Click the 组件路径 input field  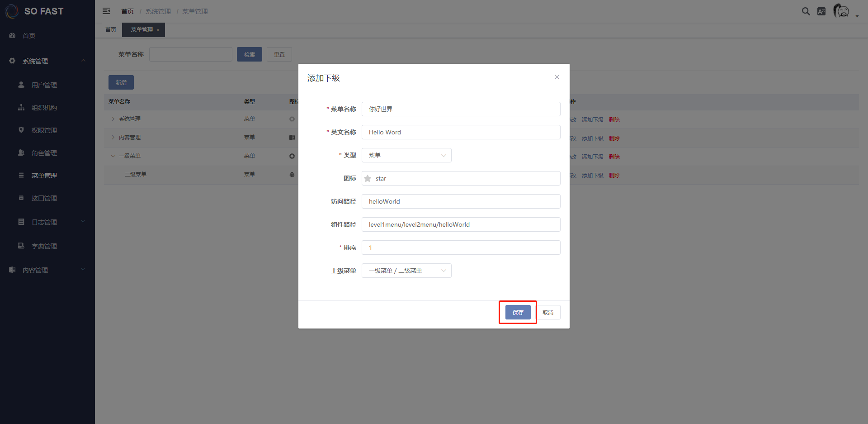461,224
